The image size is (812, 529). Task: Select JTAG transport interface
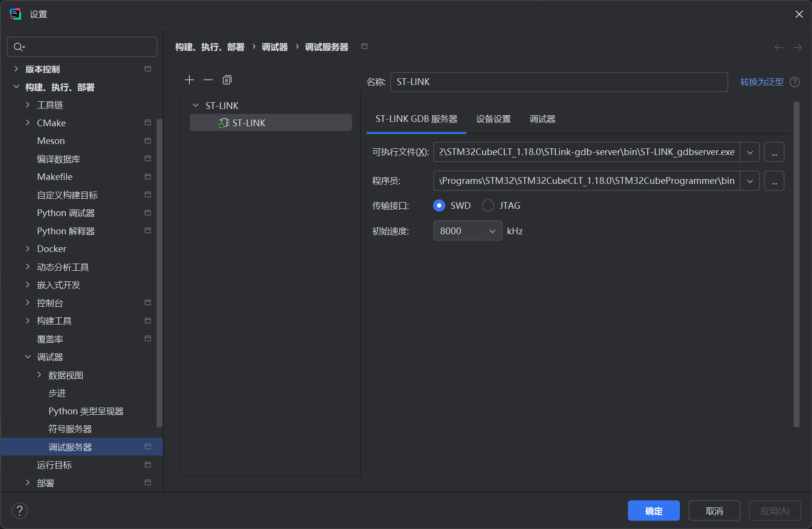[488, 205]
